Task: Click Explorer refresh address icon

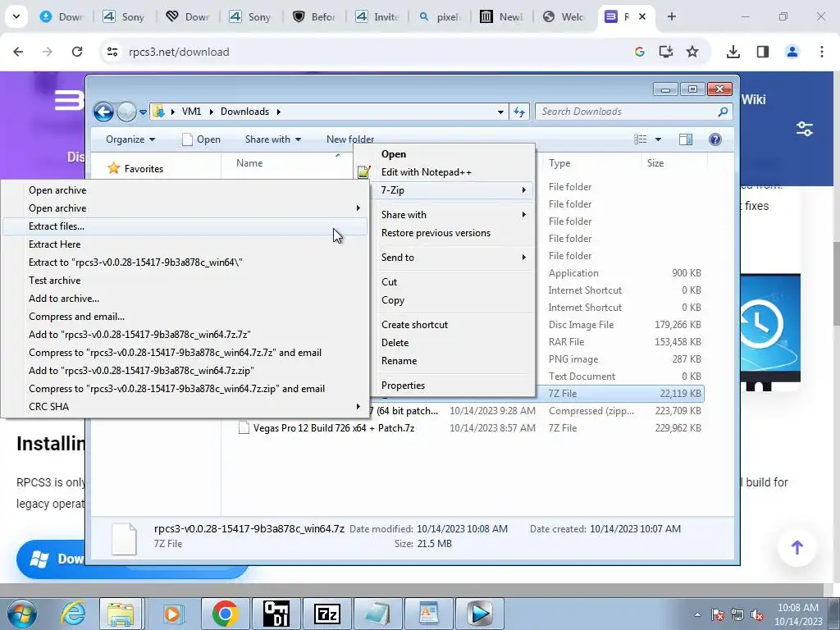Action: tap(519, 112)
